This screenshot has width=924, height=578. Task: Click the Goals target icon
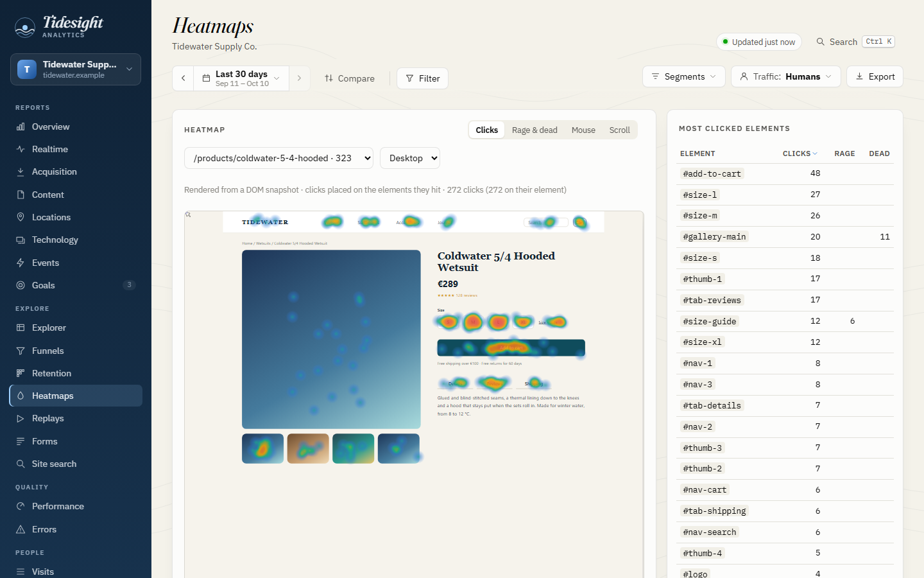[21, 285]
